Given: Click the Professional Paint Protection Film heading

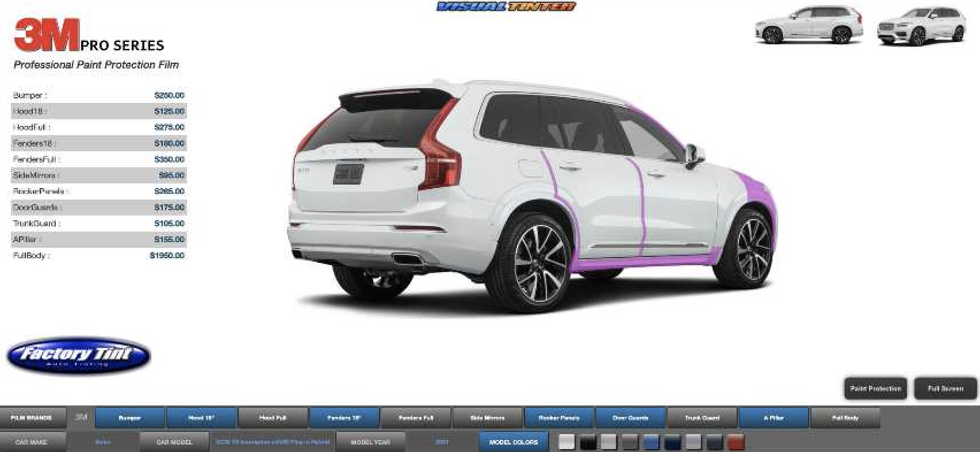Looking at the screenshot, I should tap(96, 65).
